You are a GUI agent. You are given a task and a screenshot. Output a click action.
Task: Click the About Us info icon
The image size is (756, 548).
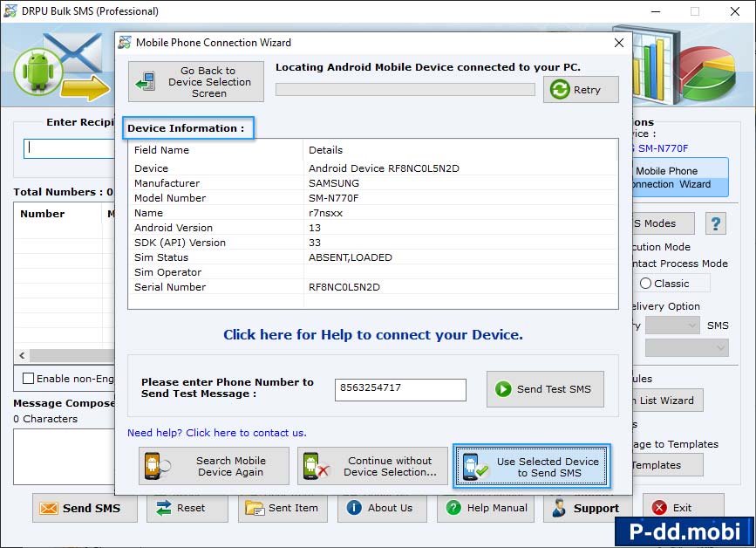[x=354, y=508]
